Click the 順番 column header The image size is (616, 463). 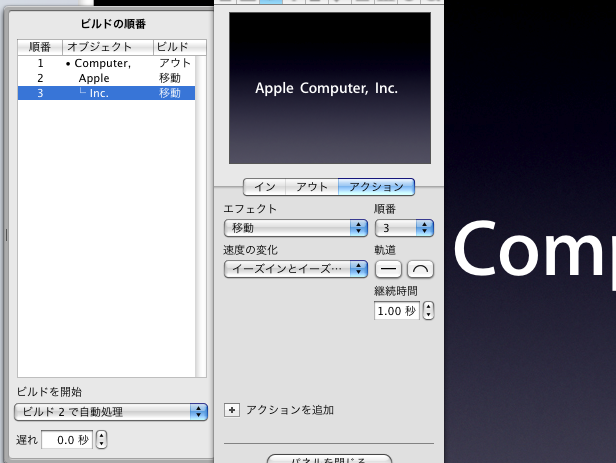tap(40, 47)
